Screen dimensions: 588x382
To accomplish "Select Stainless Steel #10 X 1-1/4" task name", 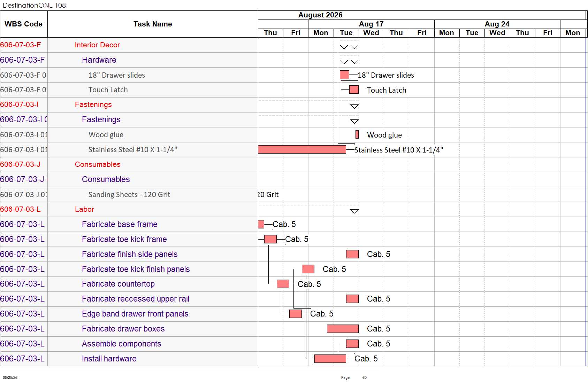I will pos(133,150).
